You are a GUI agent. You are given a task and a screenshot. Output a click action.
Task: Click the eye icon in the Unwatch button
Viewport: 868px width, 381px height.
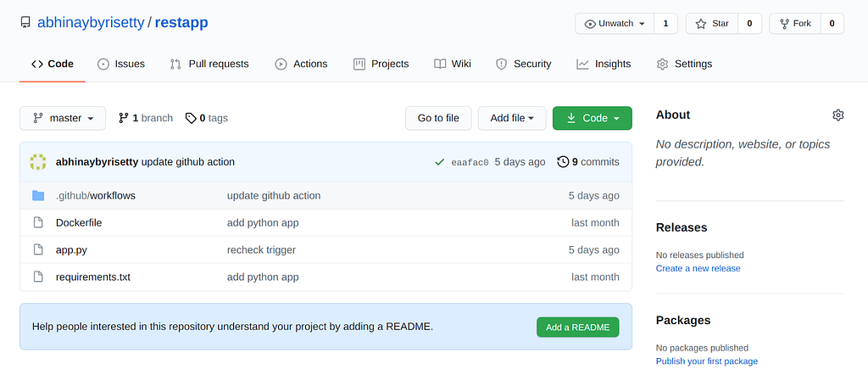(x=590, y=24)
